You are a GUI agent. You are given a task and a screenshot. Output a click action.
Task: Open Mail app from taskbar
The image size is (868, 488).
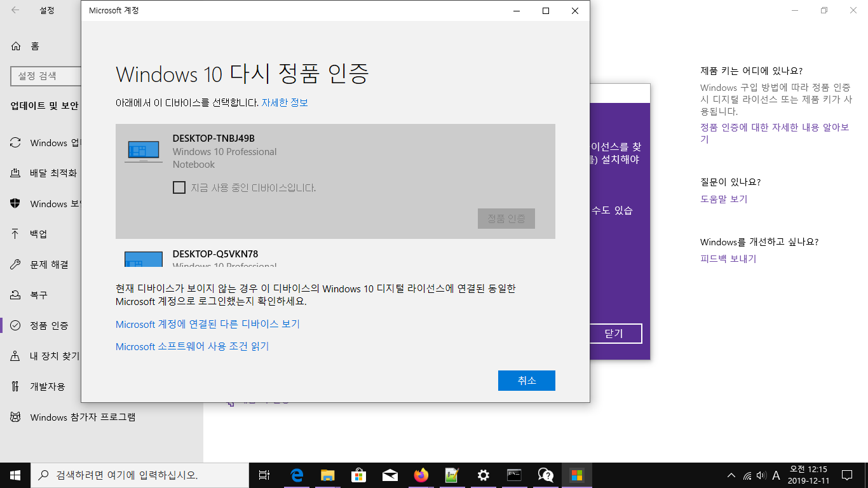point(390,475)
